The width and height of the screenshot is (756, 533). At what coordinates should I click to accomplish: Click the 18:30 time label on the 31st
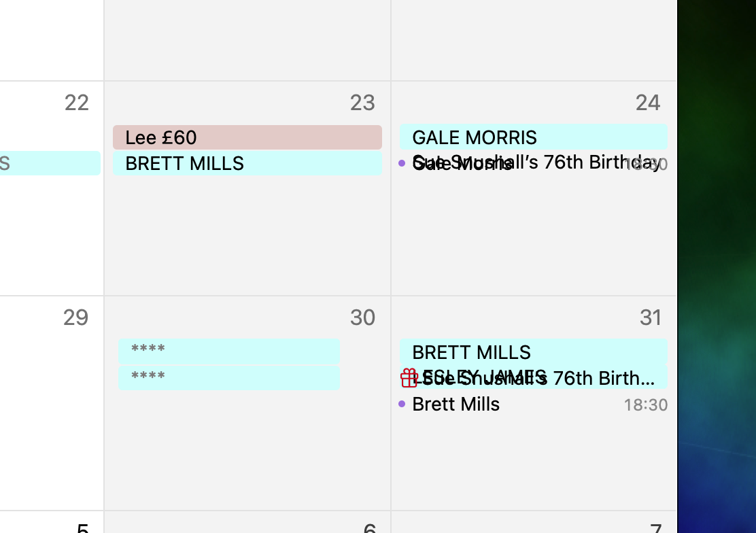645,405
